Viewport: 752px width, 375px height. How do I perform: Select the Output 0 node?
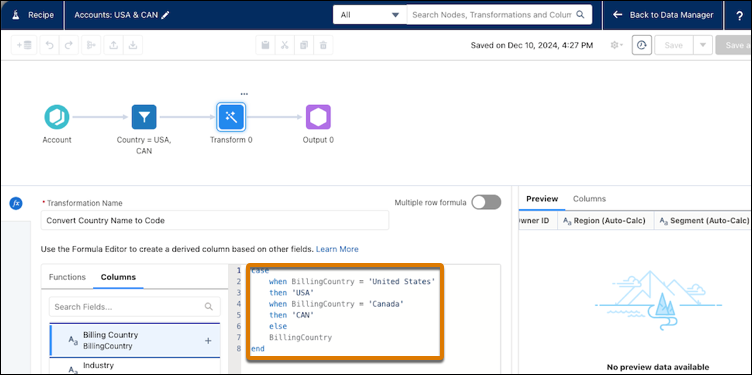(x=318, y=117)
